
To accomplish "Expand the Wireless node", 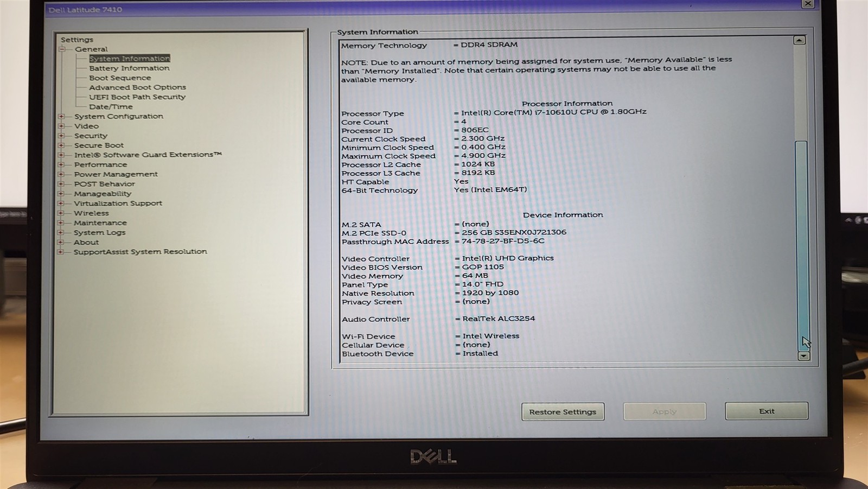I will click(x=61, y=213).
